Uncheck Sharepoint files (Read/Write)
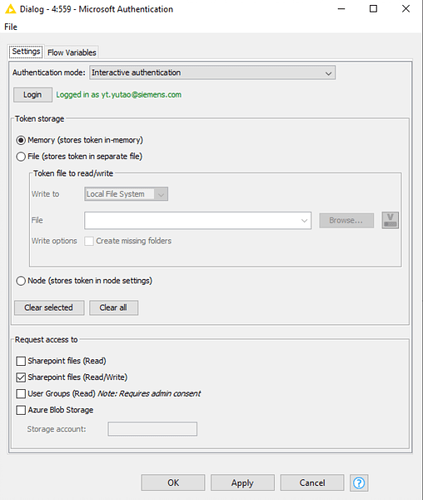Viewport: 423px width, 500px height. point(21,377)
